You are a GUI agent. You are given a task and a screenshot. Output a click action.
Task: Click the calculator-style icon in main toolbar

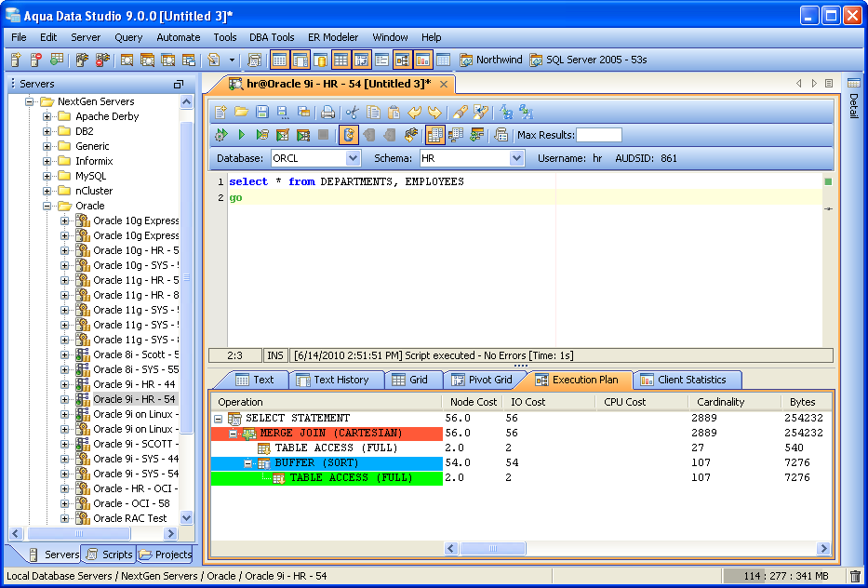pos(254,60)
